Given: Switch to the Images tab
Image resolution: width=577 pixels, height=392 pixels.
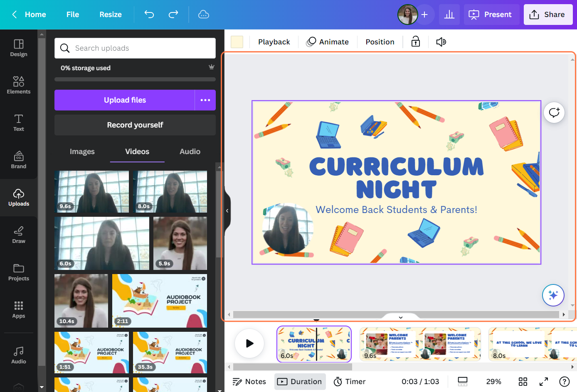Looking at the screenshot, I should click(82, 152).
